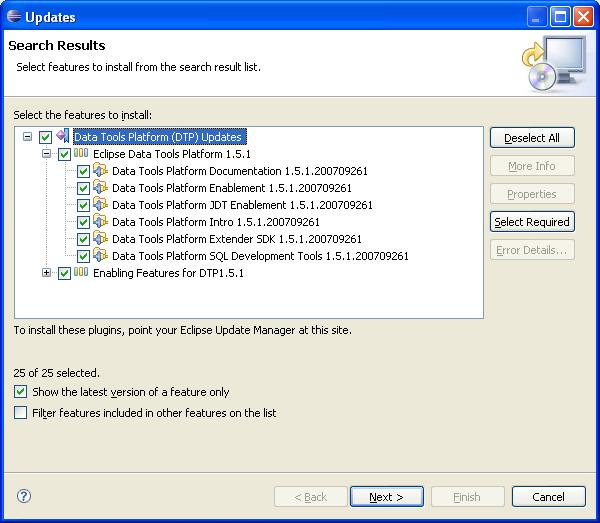
Task: Click the Finish button
Action: (468, 497)
